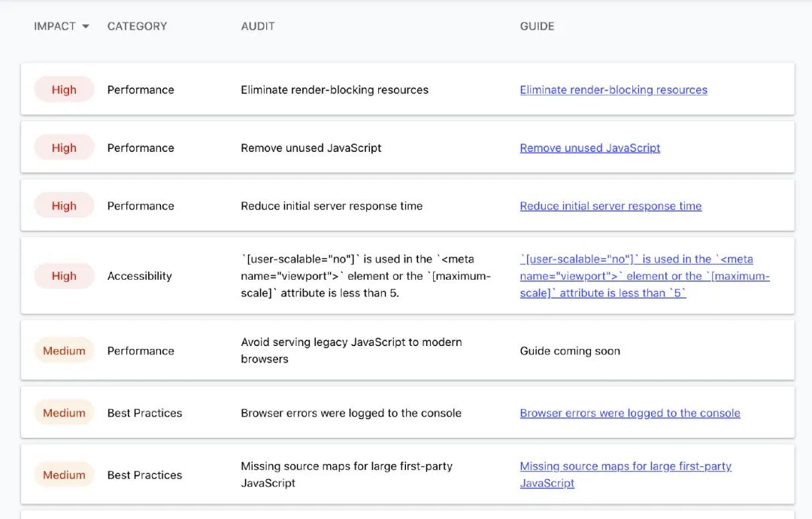
Task: Select audit text Reduce initial server response time
Action: click(332, 205)
